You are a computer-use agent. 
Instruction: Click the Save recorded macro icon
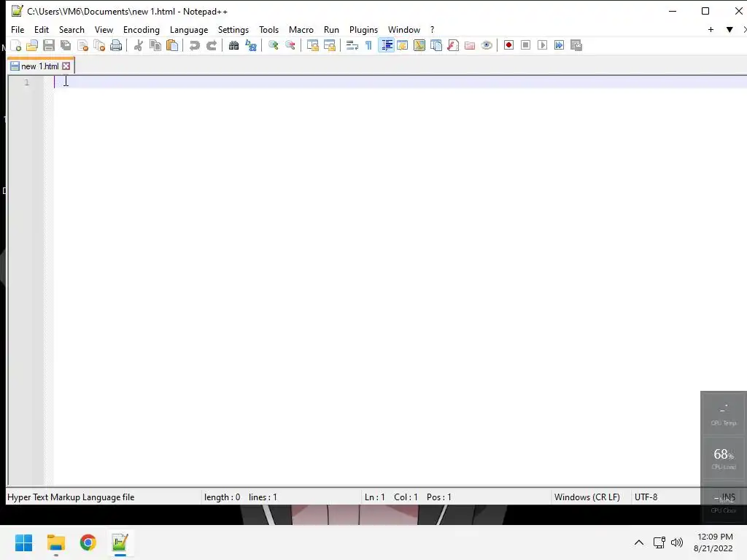coord(576,45)
